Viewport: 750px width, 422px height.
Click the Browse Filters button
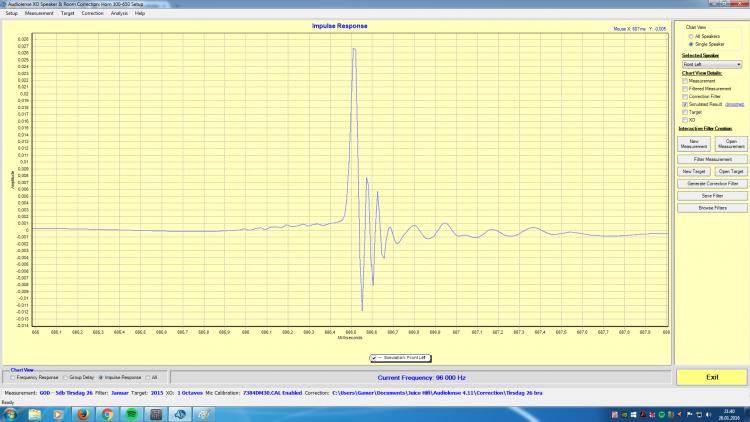click(712, 208)
